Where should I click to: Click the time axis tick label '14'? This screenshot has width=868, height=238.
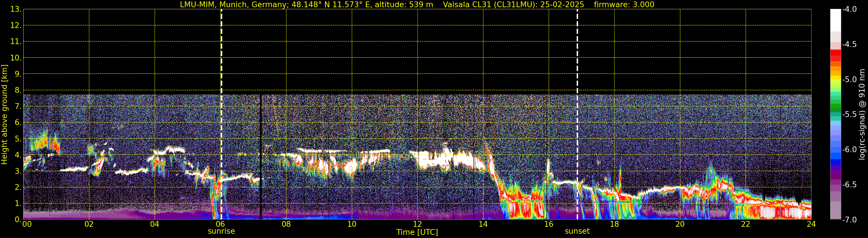483,224
